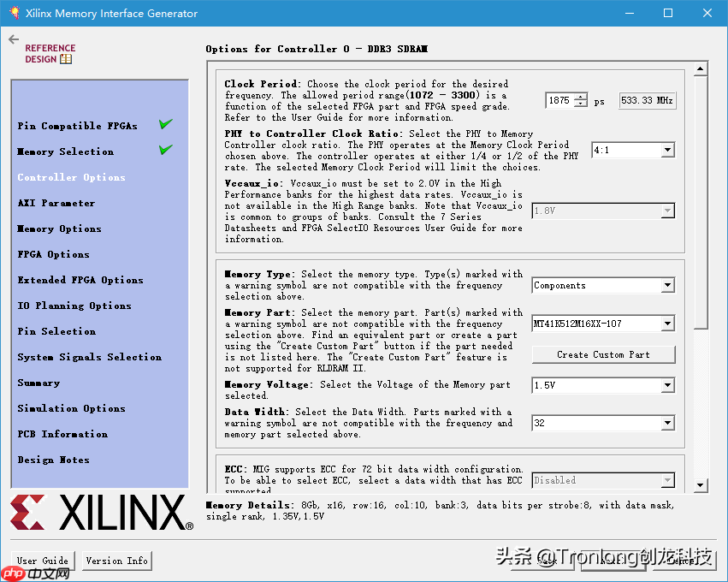Screen dimensions: 728x582
Task: Open the Memory Type Components dropdown
Action: click(603, 285)
